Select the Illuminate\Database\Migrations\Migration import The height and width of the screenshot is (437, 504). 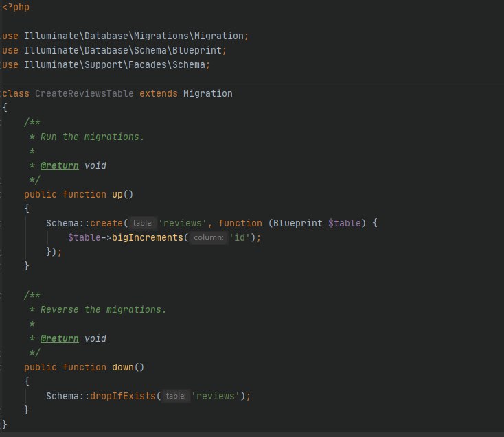(x=134, y=36)
